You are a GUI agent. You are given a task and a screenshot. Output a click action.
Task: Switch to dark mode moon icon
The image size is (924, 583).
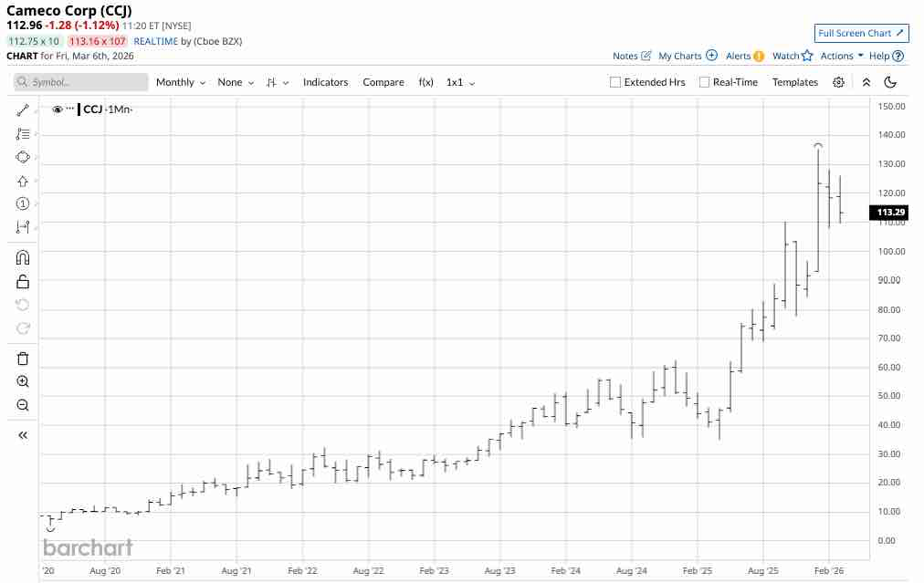(x=890, y=82)
